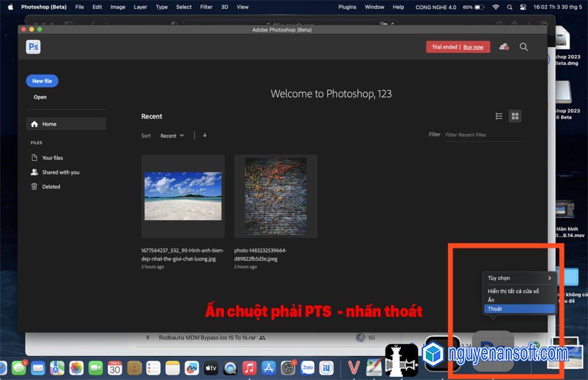The width and height of the screenshot is (588, 380).
Task: Click the Wi-Fi icon in menu bar
Action: click(x=496, y=7)
